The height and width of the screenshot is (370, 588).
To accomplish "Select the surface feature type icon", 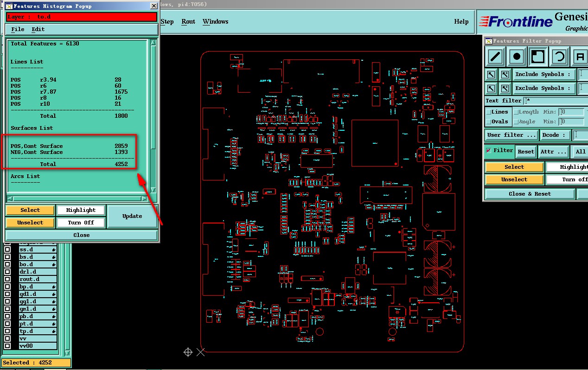I will click(538, 57).
